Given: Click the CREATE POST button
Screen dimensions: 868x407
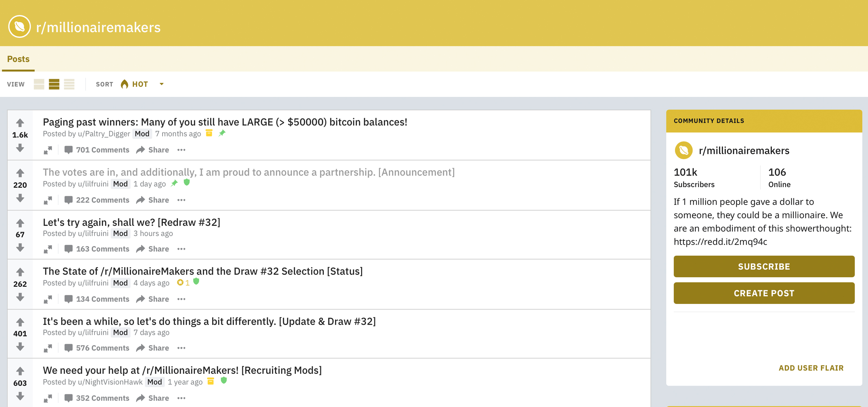Looking at the screenshot, I should (x=764, y=293).
